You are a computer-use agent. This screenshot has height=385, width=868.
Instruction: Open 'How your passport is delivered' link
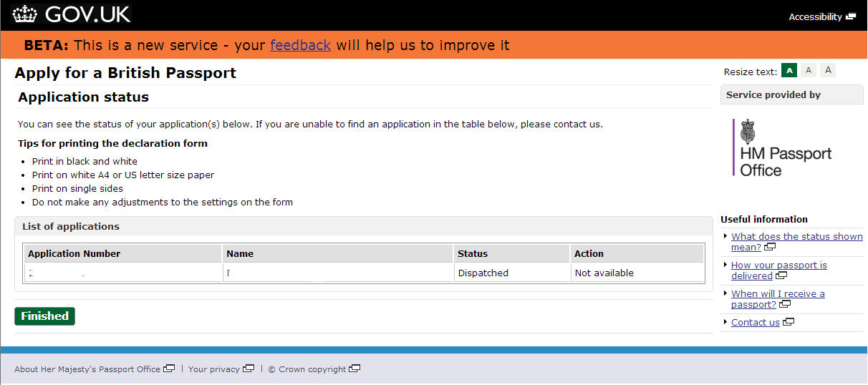(x=778, y=265)
